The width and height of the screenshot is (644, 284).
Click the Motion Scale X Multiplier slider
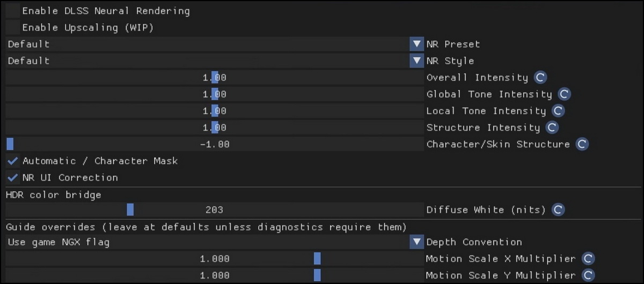[x=215, y=259]
